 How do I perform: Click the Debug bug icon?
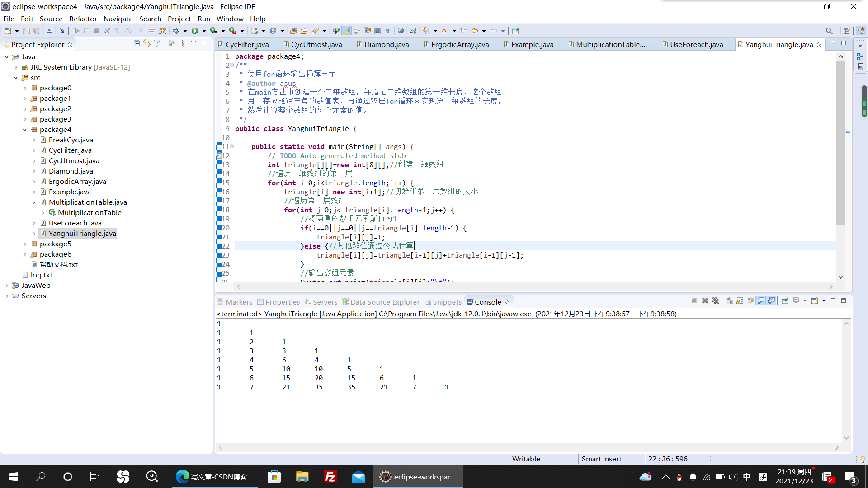point(176,31)
